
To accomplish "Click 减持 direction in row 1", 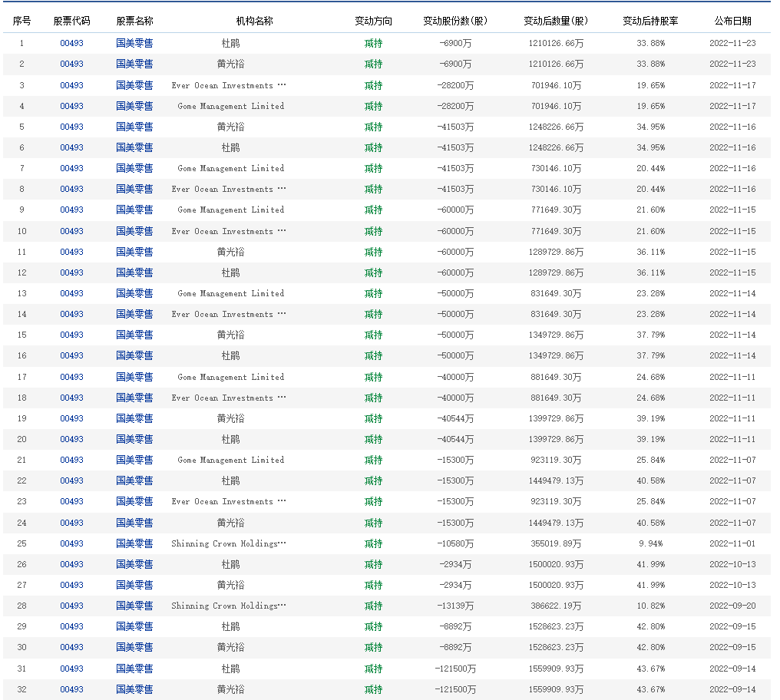I will click(373, 43).
